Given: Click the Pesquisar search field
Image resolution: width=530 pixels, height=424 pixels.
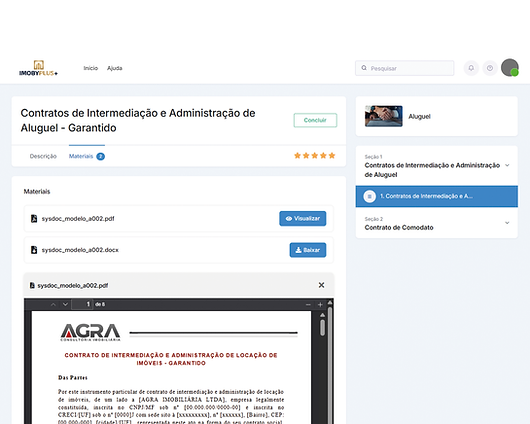Looking at the screenshot, I should 404,68.
